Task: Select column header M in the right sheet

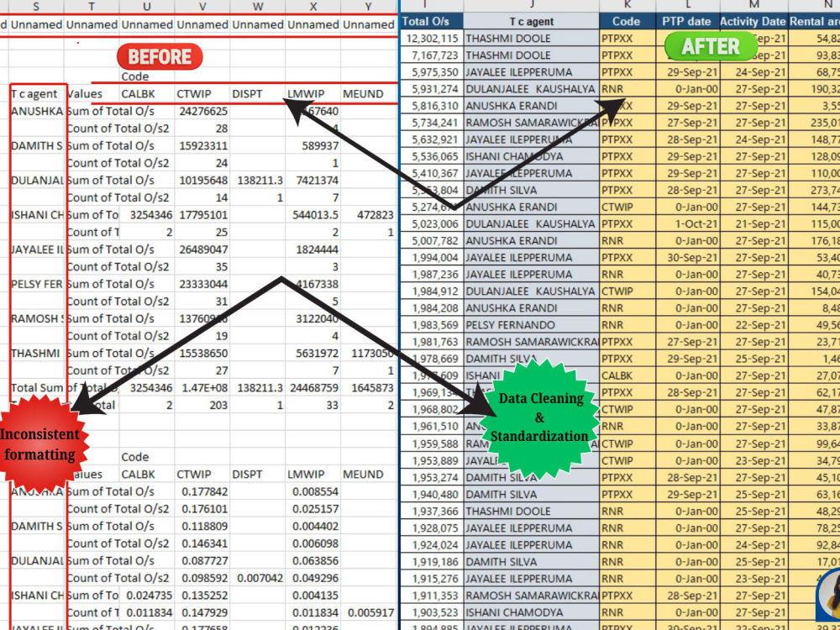Action: pyautogui.click(x=753, y=4)
